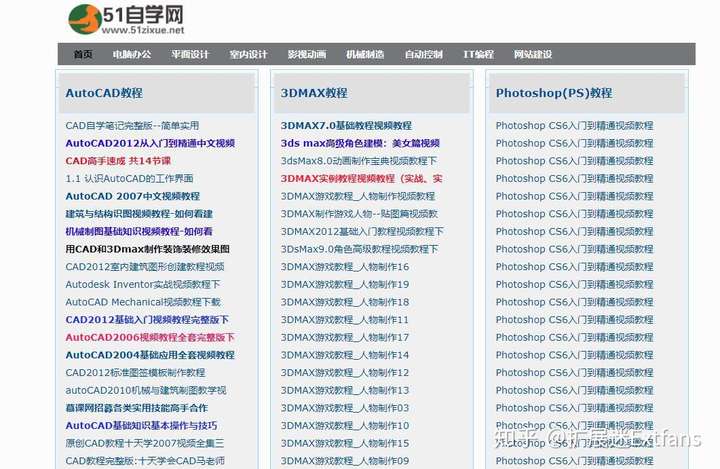This screenshot has width=720, height=469.
Task: Choose 网站建设 in the navigation bar
Action: (533, 54)
